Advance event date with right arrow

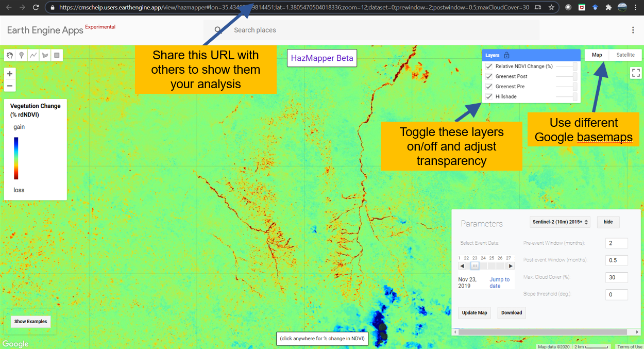(510, 266)
